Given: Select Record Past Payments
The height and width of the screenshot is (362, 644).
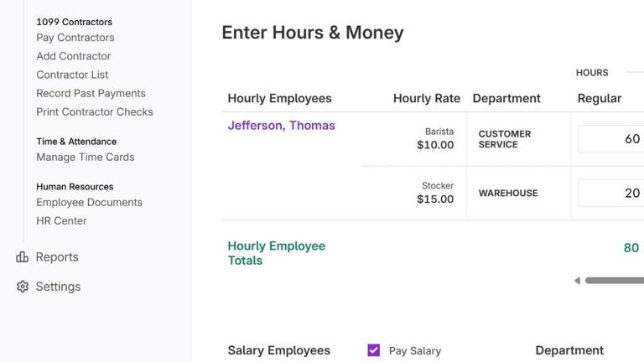Looking at the screenshot, I should (91, 93).
